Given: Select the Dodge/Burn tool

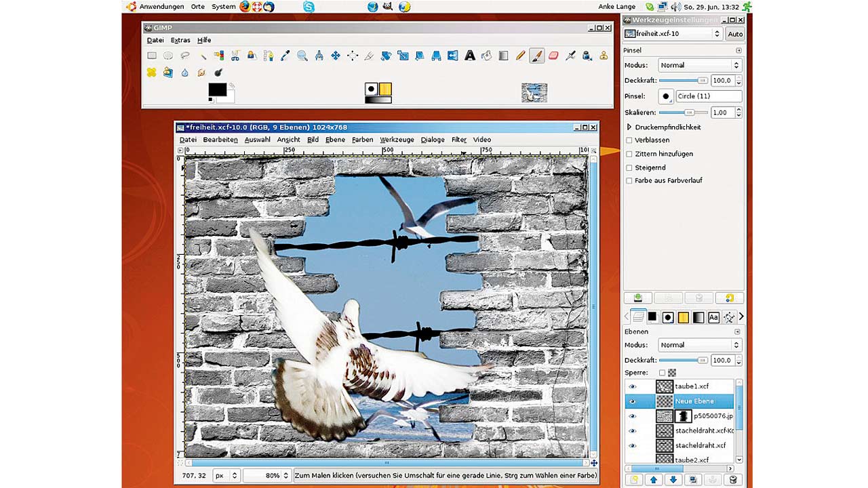Looking at the screenshot, I should pyautogui.click(x=218, y=72).
